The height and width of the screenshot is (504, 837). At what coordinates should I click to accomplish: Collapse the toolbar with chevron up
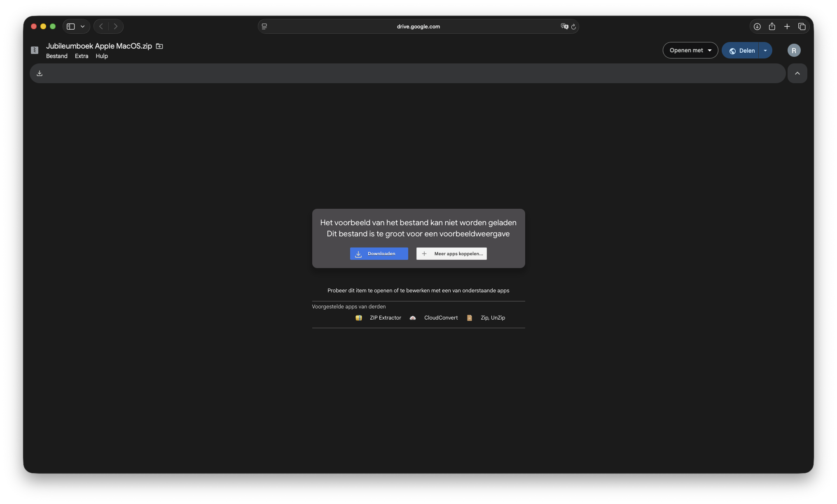[x=797, y=73]
